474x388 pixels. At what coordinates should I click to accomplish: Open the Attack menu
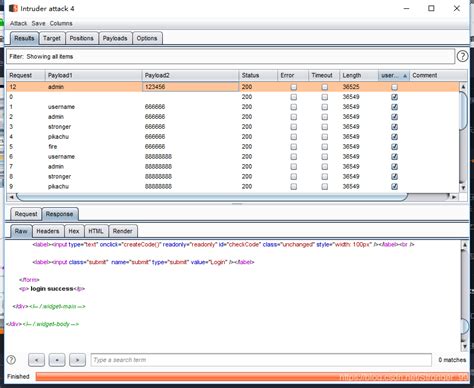point(18,23)
